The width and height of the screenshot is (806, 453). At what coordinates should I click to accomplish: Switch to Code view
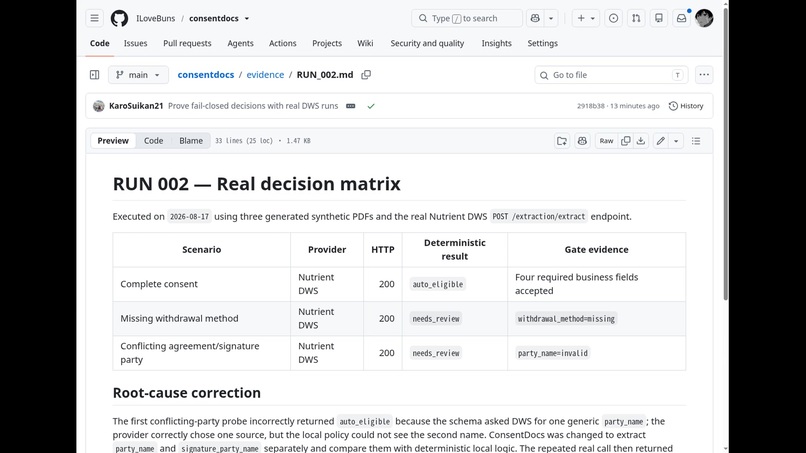point(153,141)
